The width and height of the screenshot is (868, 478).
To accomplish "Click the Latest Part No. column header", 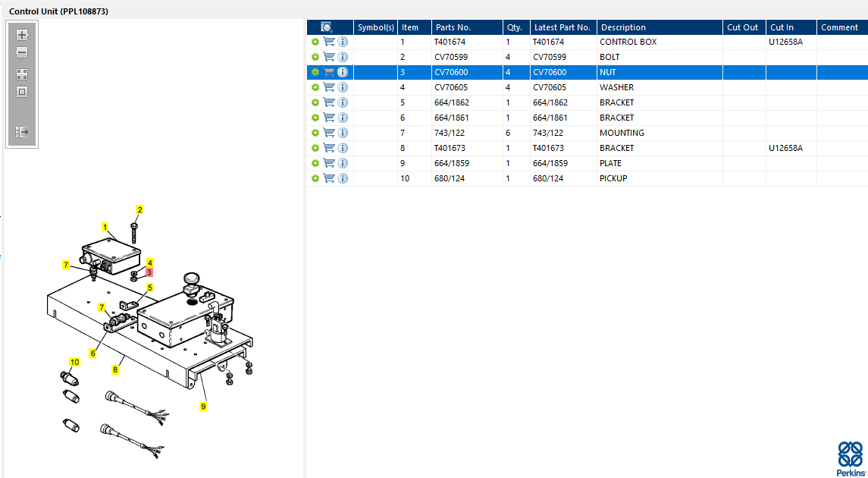I will pyautogui.click(x=563, y=27).
